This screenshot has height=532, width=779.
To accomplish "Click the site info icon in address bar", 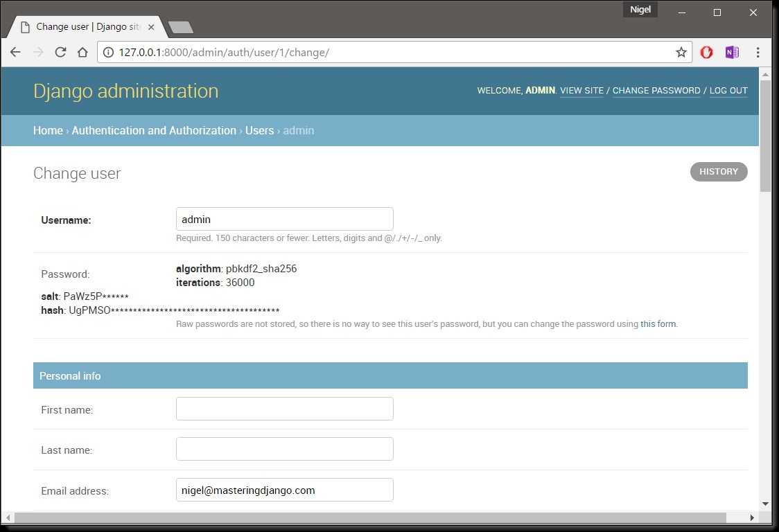I will tap(108, 52).
